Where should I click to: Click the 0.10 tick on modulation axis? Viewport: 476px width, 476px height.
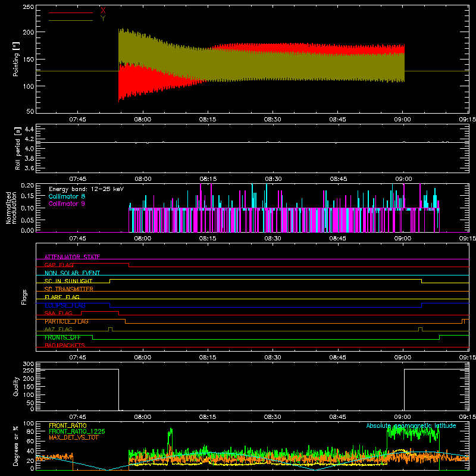[x=27, y=208]
